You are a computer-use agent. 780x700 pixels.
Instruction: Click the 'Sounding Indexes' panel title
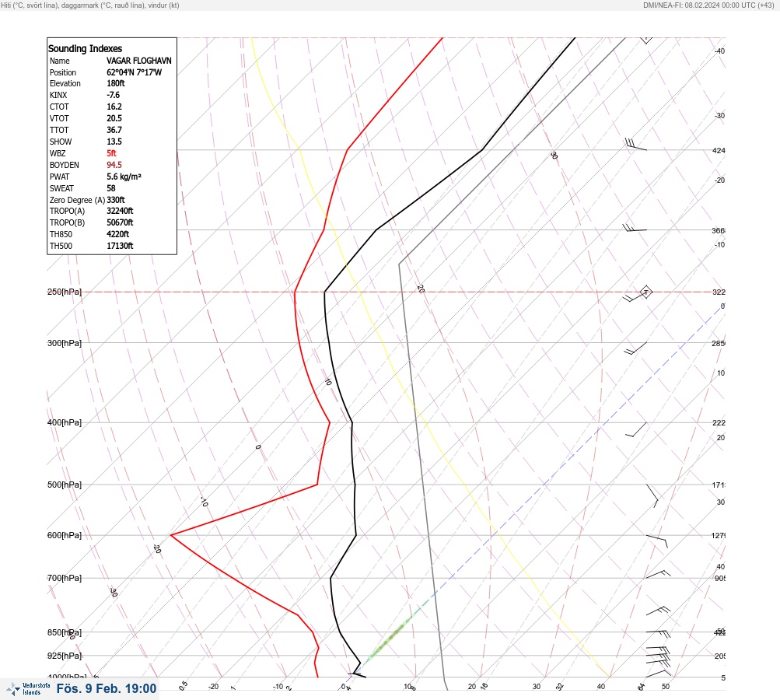(85, 49)
